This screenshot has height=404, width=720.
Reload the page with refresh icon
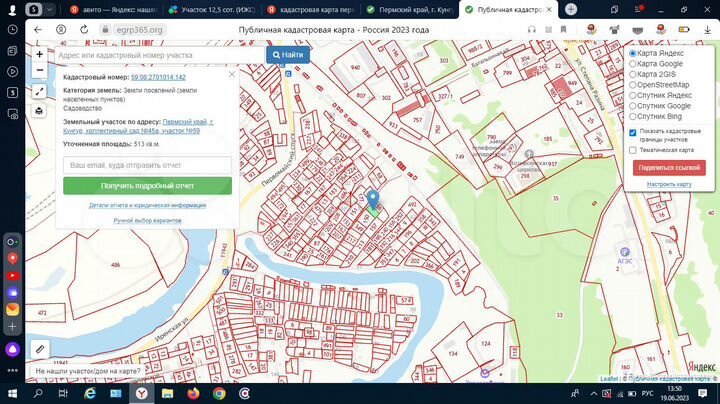pos(84,30)
